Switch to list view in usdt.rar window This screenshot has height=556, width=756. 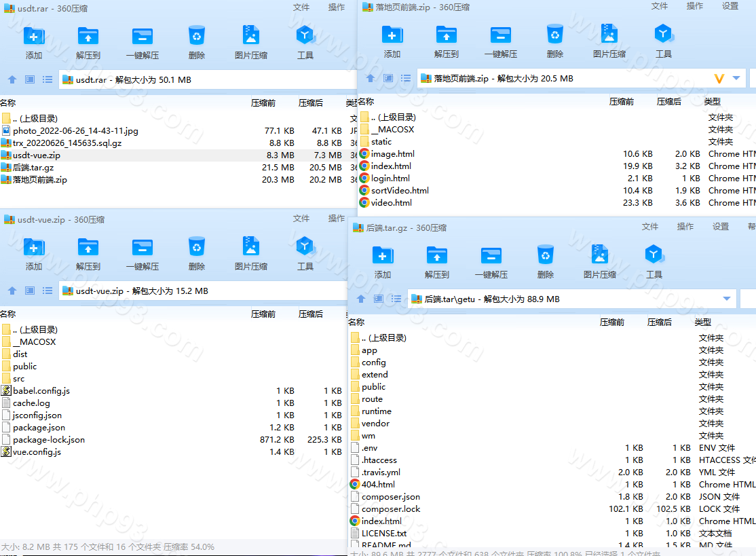48,79
